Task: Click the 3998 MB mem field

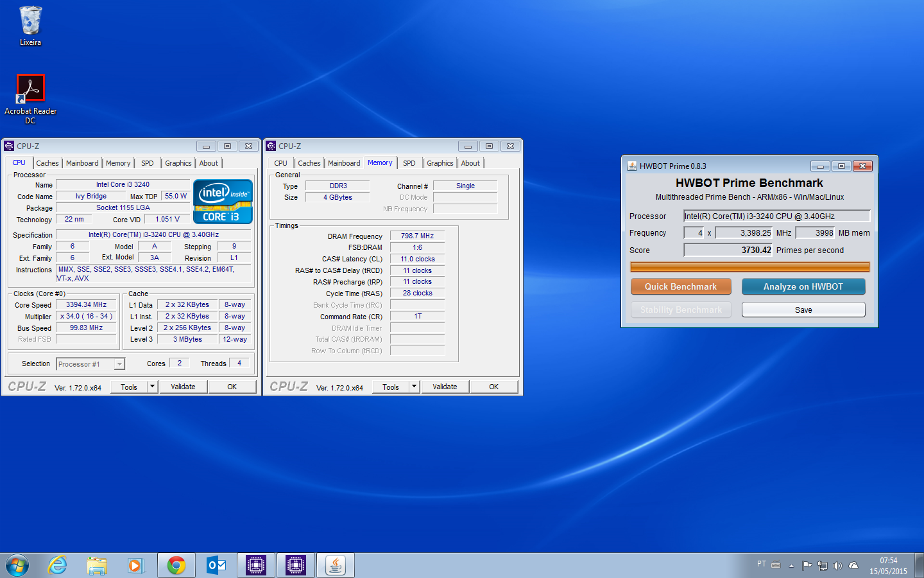Action: coord(816,233)
